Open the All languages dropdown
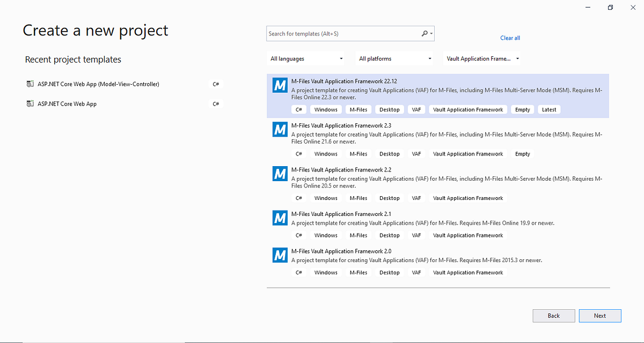The width and height of the screenshot is (644, 343). [306, 58]
